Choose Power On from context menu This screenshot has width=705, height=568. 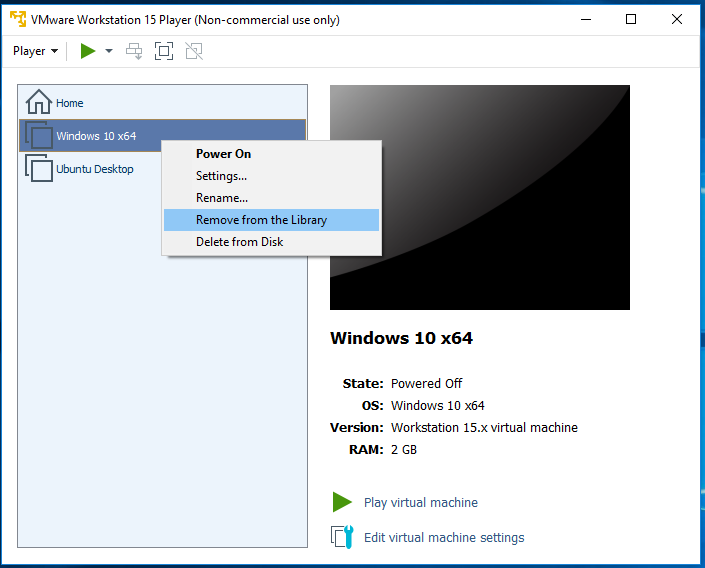coord(271,154)
